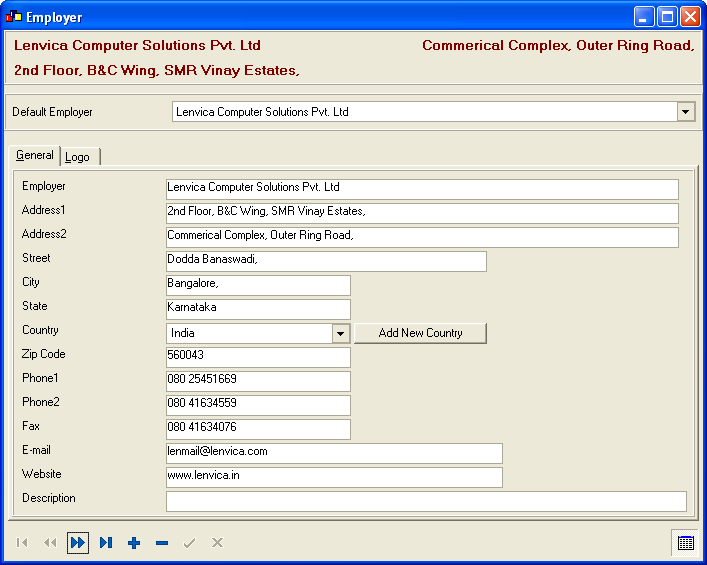Click the Description label
Image resolution: width=707 pixels, height=565 pixels.
pos(49,498)
